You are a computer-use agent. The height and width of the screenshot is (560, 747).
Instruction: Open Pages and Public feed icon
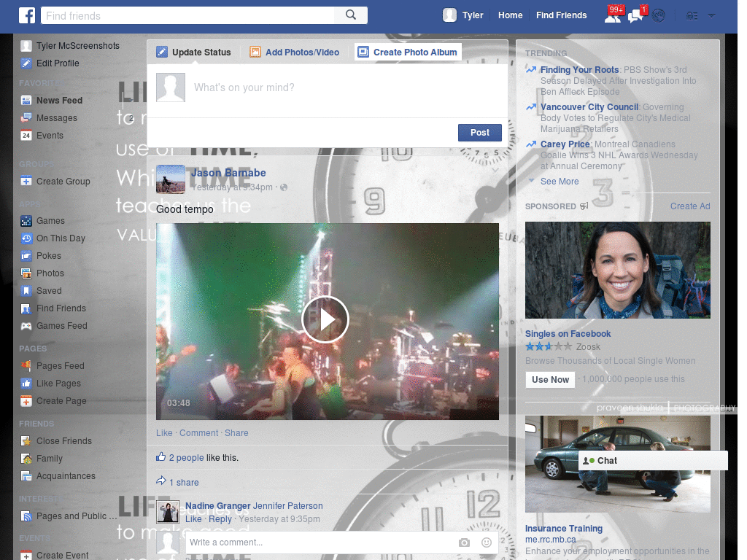[26, 516]
